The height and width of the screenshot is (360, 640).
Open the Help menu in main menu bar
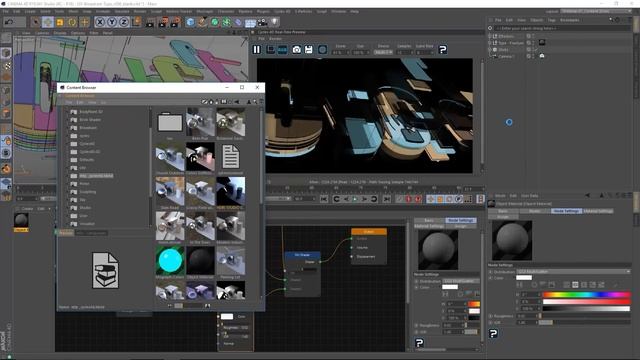coord(354,11)
